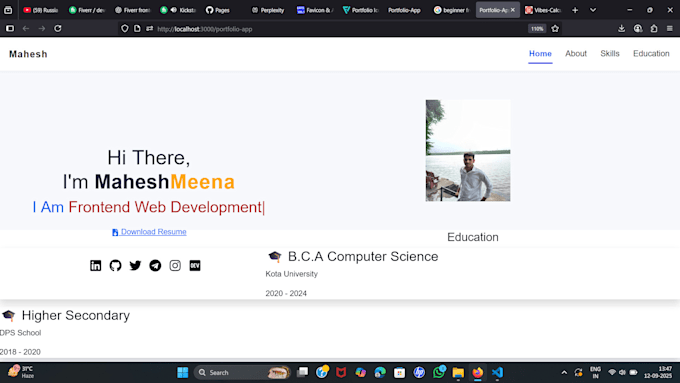The width and height of the screenshot is (680, 383).
Task: Open Task View on the taskbar
Action: pyautogui.click(x=303, y=372)
